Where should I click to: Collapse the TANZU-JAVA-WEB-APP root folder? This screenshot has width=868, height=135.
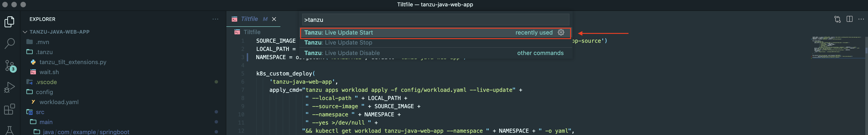[x=59, y=32]
